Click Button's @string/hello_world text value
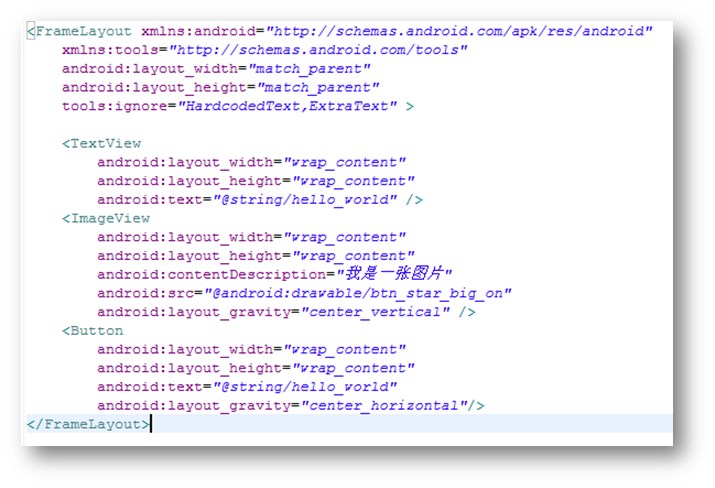715x488 pixels. tap(305, 387)
